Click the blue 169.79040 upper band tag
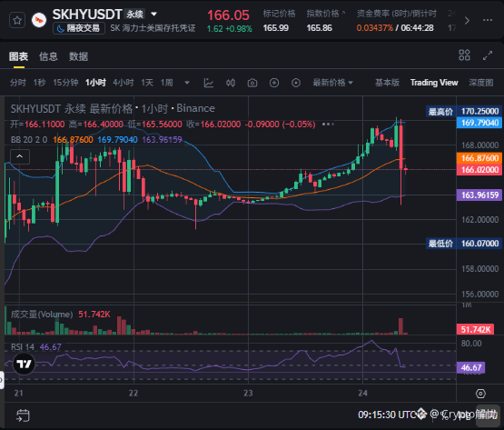The height and width of the screenshot is (430, 504). tap(479, 123)
